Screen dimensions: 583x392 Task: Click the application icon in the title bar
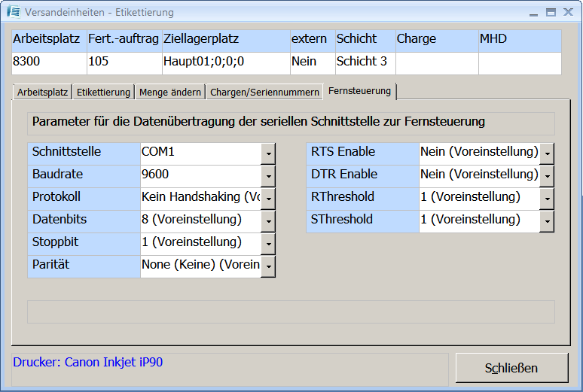(13, 12)
